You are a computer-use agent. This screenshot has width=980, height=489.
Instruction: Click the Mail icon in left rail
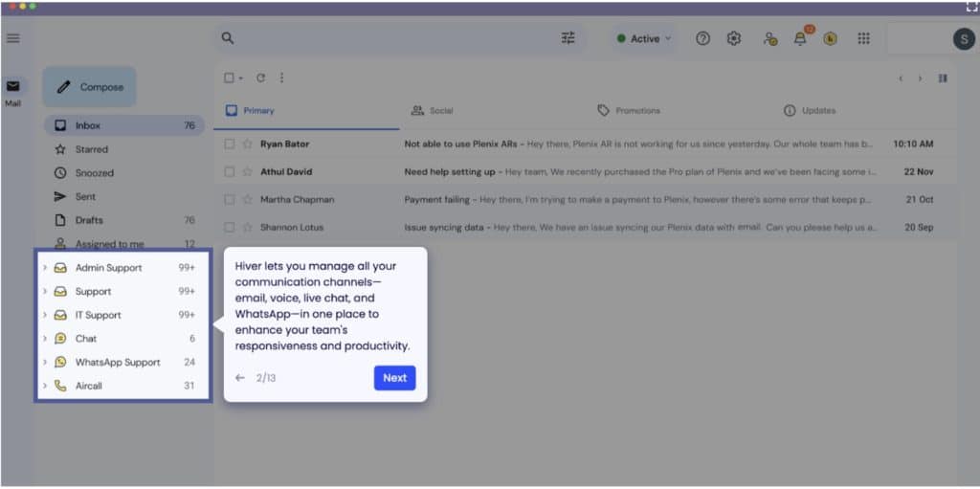13,86
